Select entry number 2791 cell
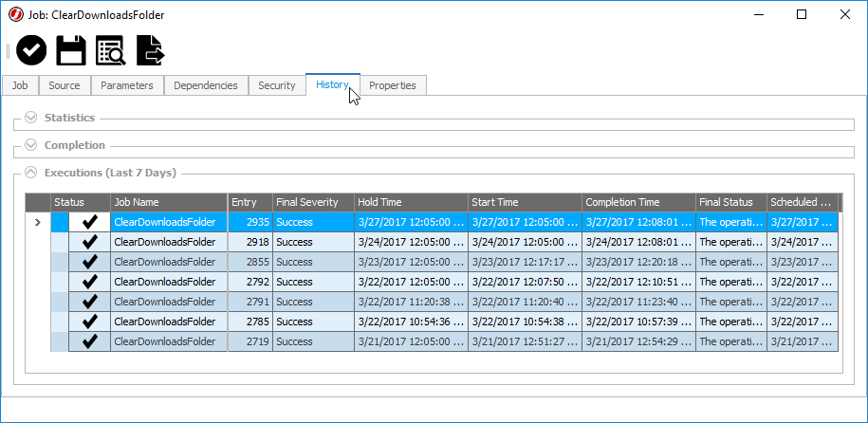Image resolution: width=868 pixels, height=423 pixels. point(250,302)
